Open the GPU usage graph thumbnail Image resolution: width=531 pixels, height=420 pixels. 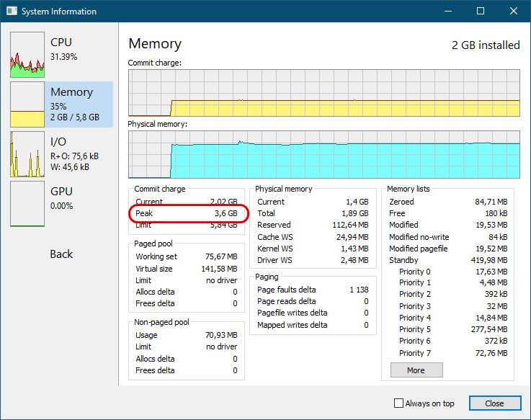(x=27, y=204)
